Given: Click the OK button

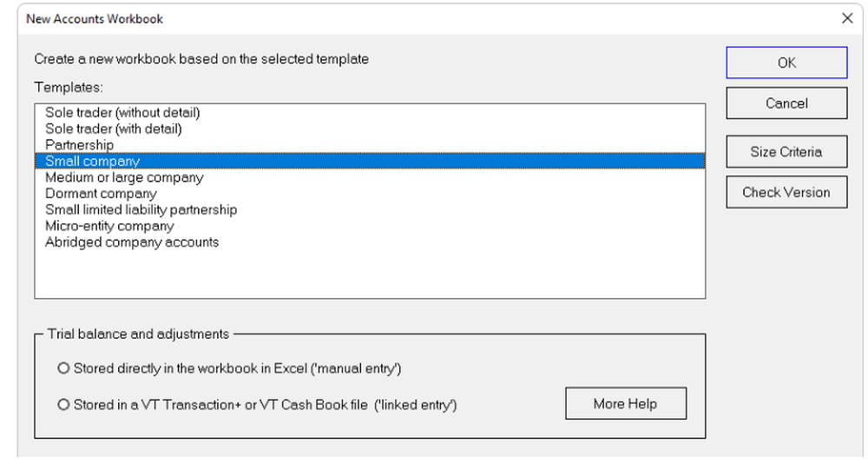Looking at the screenshot, I should click(x=786, y=63).
